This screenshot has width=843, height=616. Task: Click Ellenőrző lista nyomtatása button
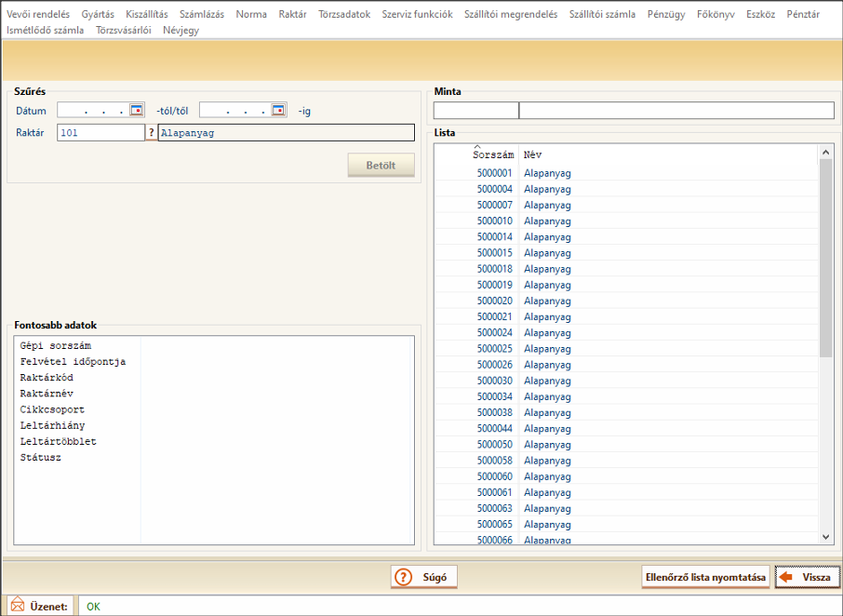(705, 577)
